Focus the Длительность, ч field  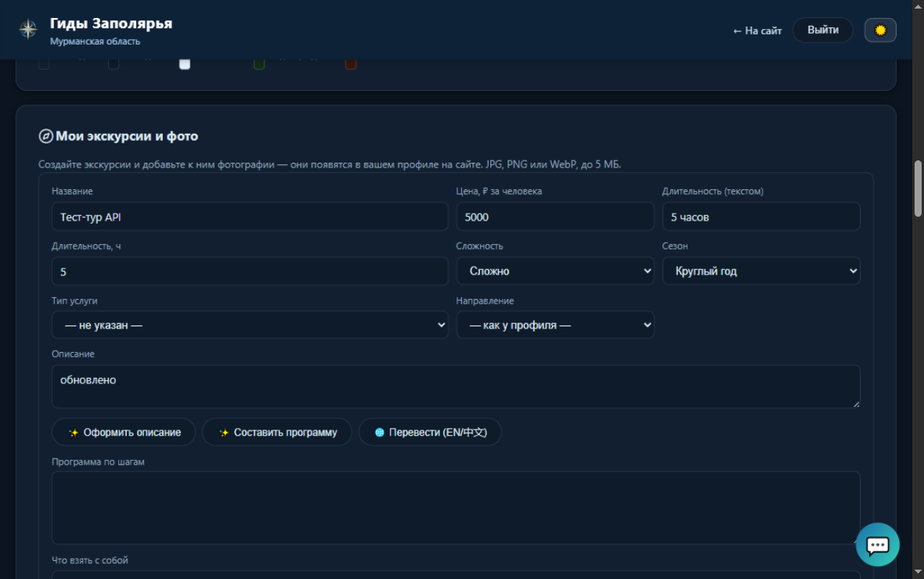250,272
